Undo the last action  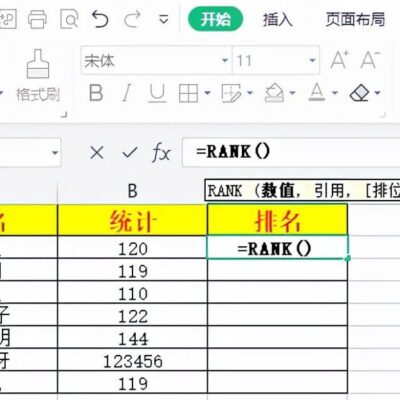point(100,19)
